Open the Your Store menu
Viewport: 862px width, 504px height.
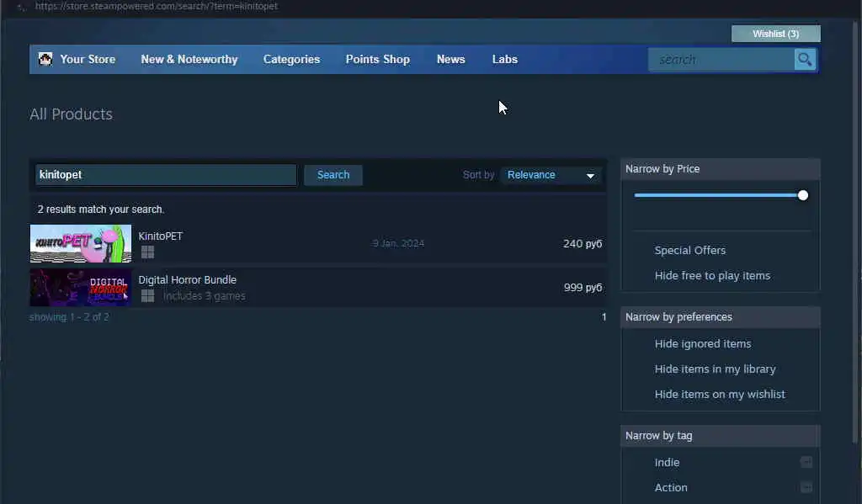pyautogui.click(x=88, y=60)
